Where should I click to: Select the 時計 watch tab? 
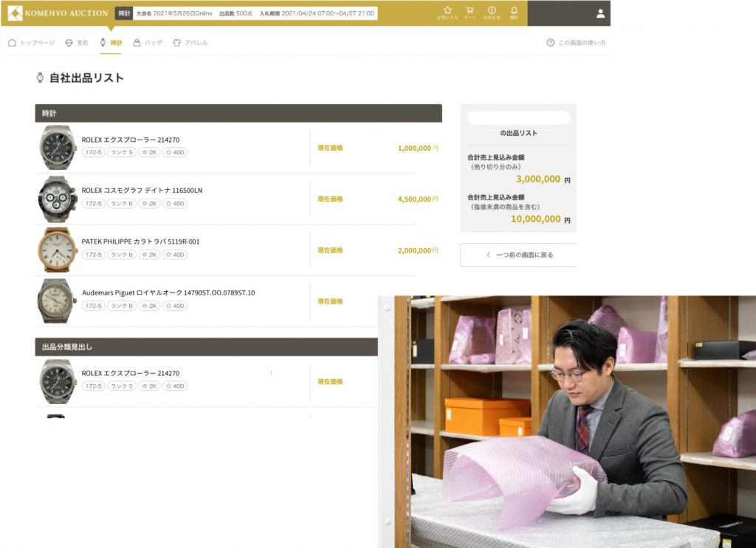click(x=111, y=43)
